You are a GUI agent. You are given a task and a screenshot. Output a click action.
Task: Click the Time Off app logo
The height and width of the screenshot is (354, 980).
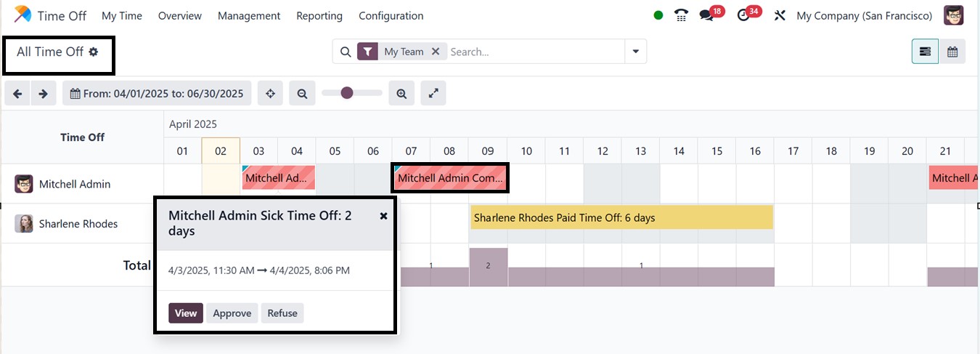point(23,15)
